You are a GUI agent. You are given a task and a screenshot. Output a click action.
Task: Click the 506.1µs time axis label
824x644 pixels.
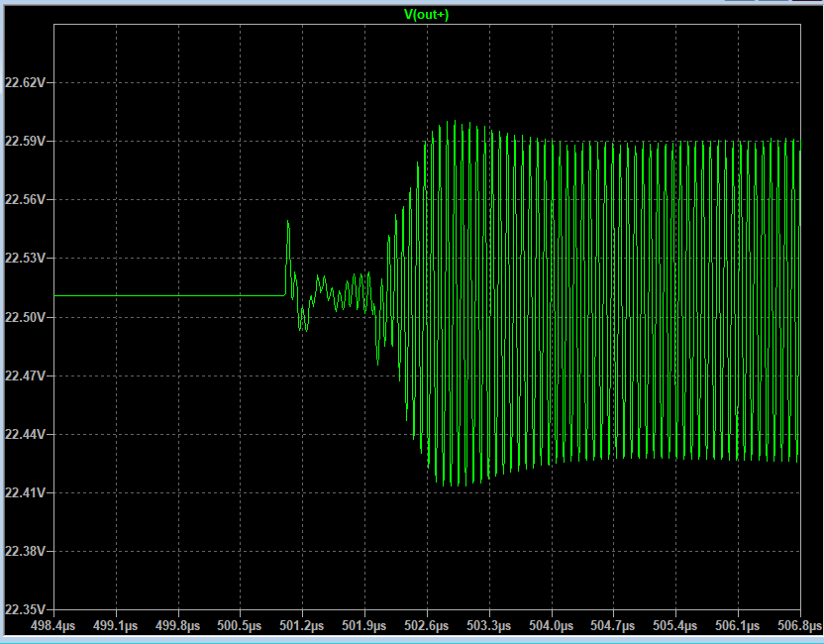click(737, 625)
